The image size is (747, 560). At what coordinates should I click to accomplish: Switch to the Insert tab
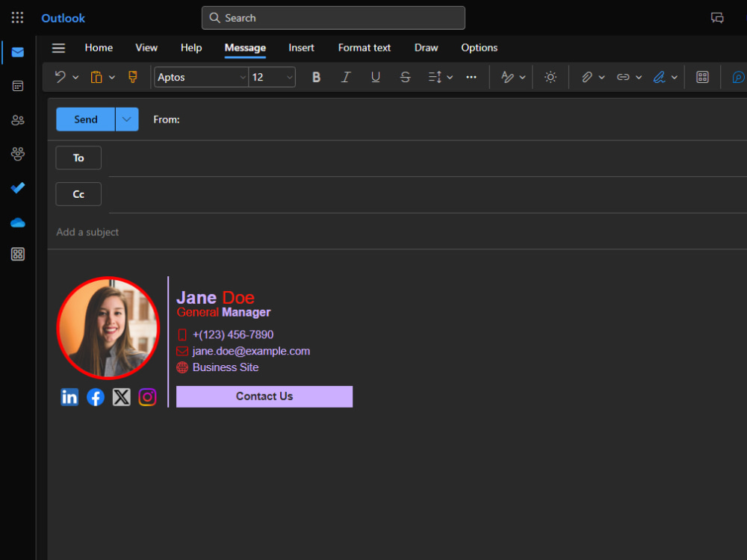coord(301,48)
